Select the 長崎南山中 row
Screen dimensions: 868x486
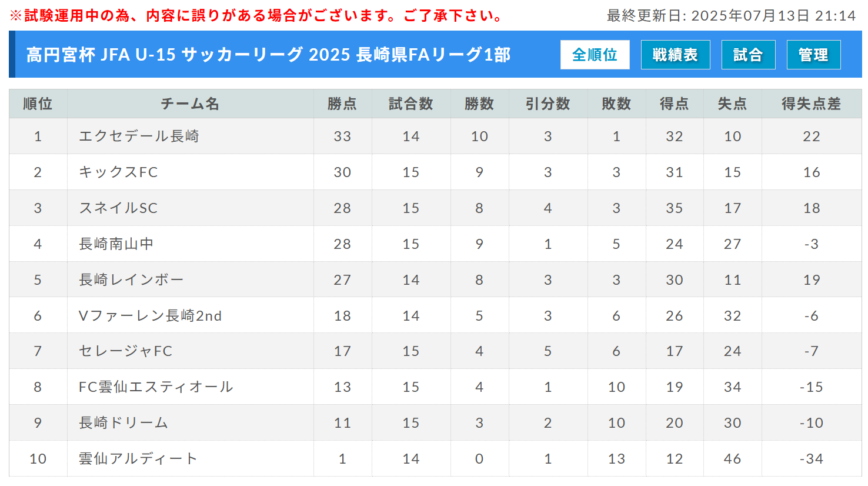435,244
